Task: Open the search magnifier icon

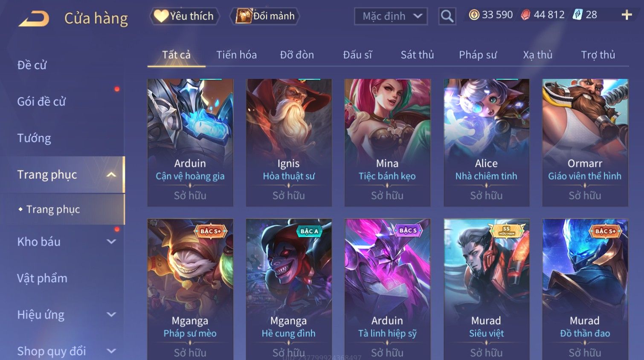Action: (x=447, y=16)
